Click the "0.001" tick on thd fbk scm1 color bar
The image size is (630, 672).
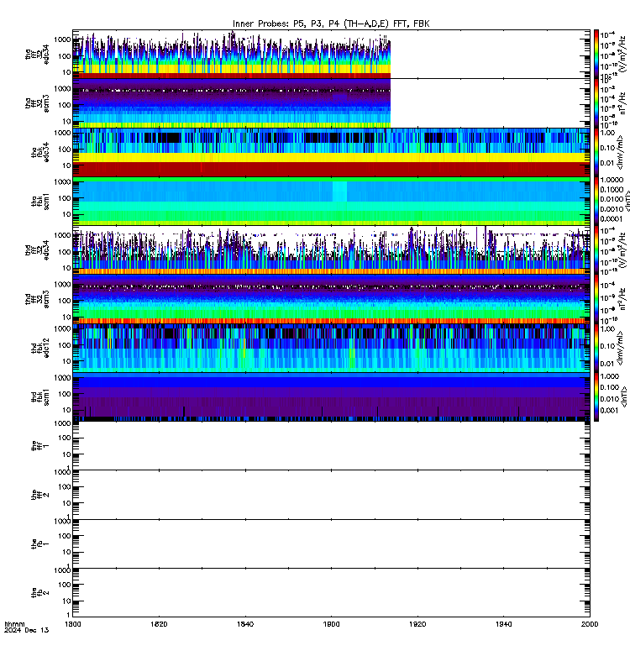point(610,411)
